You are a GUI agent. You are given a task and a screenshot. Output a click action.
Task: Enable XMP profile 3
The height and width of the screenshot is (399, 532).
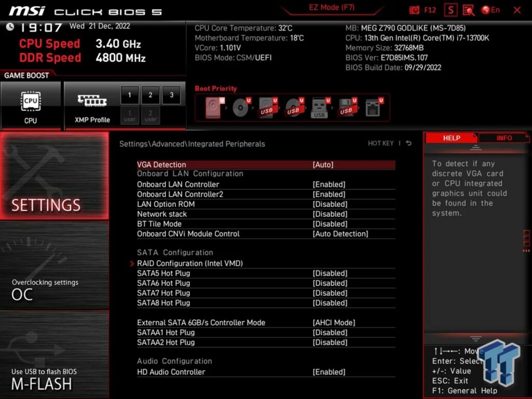(171, 95)
